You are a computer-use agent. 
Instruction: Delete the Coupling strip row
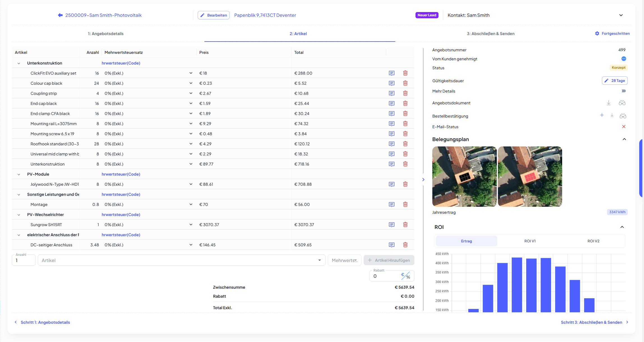click(405, 93)
